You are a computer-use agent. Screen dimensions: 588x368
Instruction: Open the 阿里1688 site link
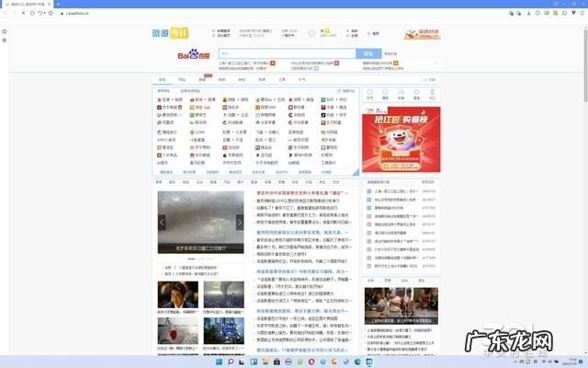click(266, 108)
